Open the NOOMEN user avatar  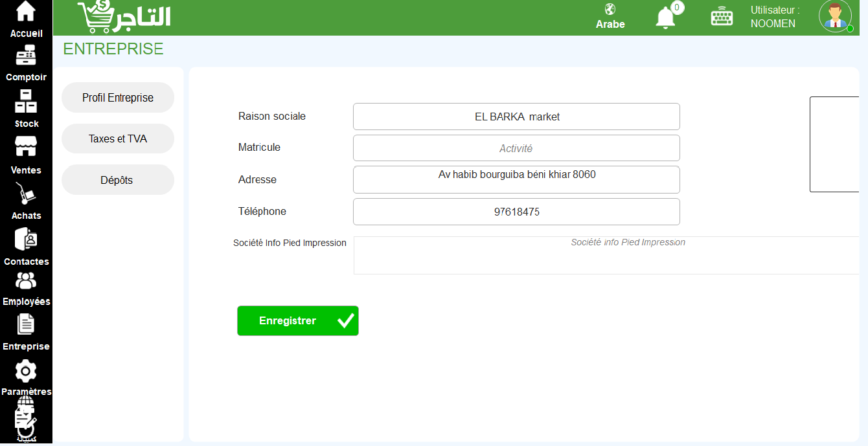(x=835, y=16)
